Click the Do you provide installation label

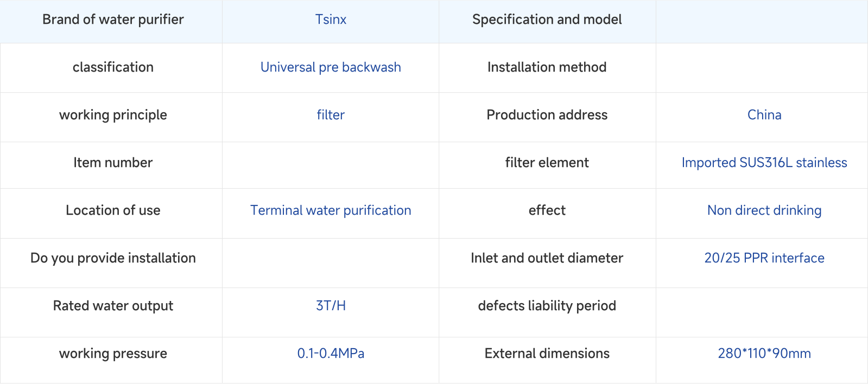(x=113, y=258)
